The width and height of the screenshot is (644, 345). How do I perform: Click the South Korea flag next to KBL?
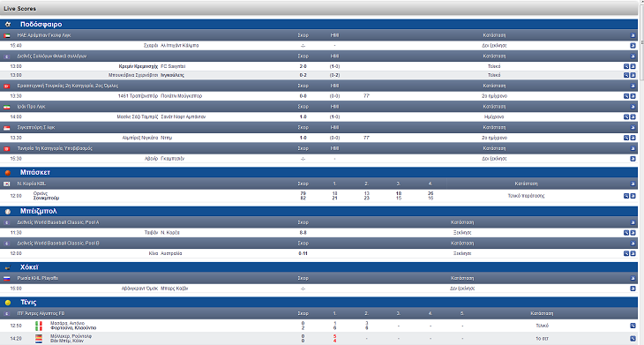6,184
